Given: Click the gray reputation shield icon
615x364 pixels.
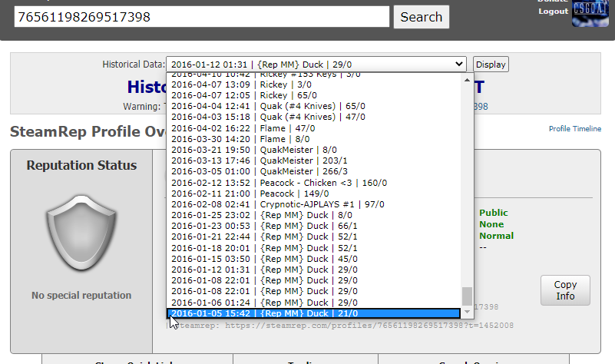Looking at the screenshot, I should (x=81, y=233).
